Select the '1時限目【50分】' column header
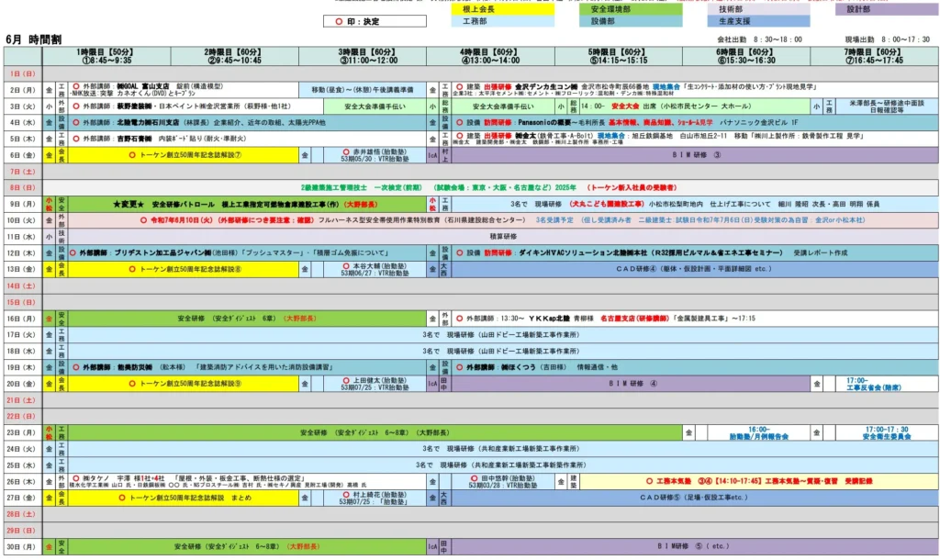This screenshot has width=940, height=560. (106, 56)
